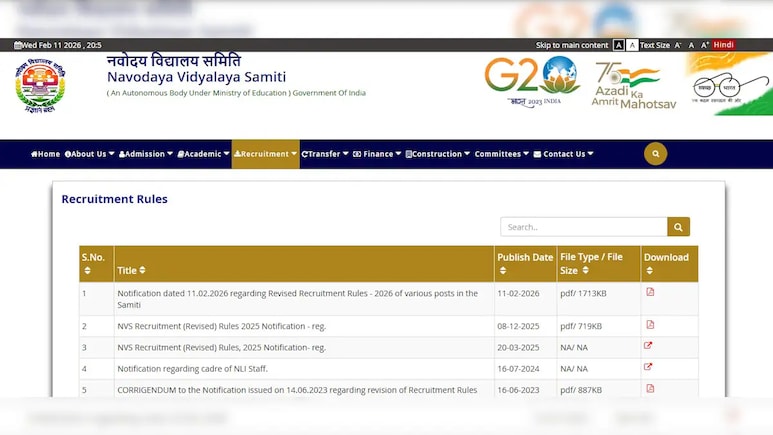Increase text size with A+ button
The image size is (773, 435).
pyautogui.click(x=704, y=45)
